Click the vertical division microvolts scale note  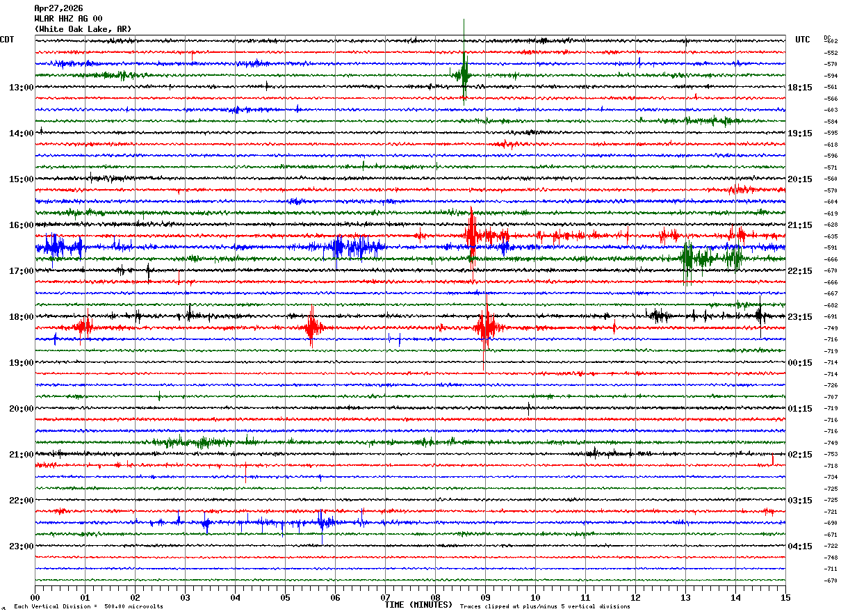(88, 607)
